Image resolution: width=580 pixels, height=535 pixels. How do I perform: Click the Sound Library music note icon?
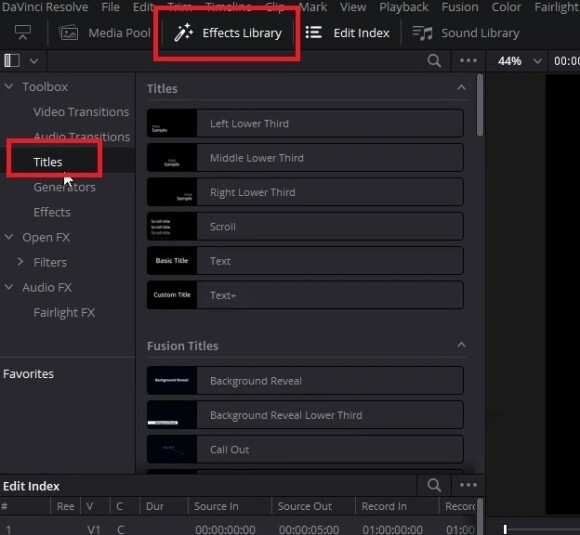pyautogui.click(x=422, y=33)
